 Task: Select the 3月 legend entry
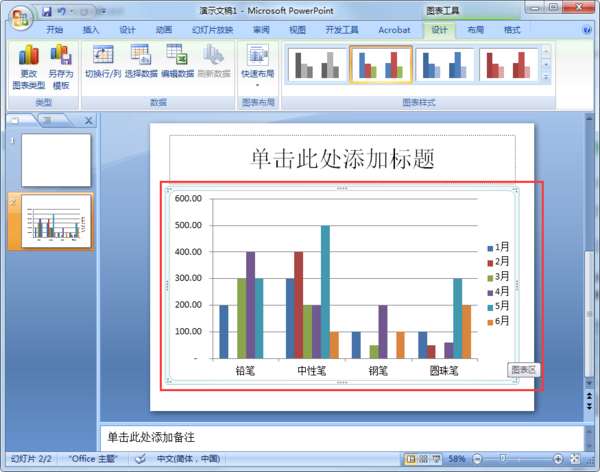click(x=498, y=276)
